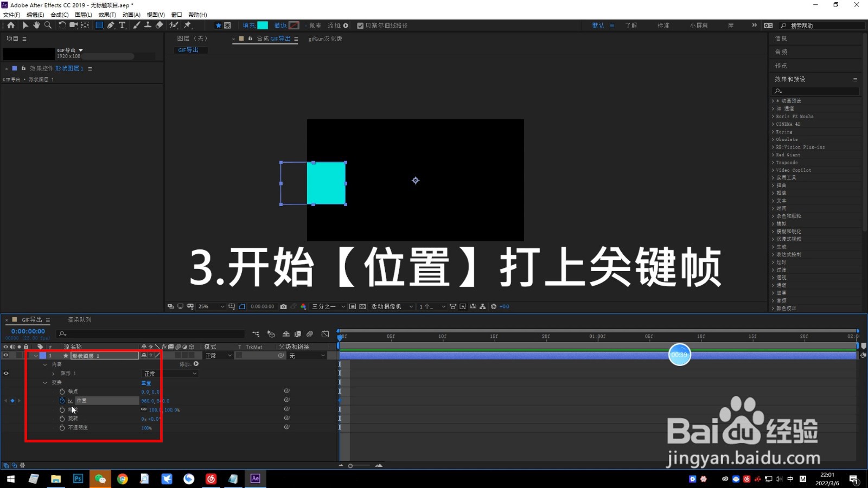The image size is (868, 488).
Task: Click the composition mini-flowchart icon in timeline
Action: tap(256, 334)
